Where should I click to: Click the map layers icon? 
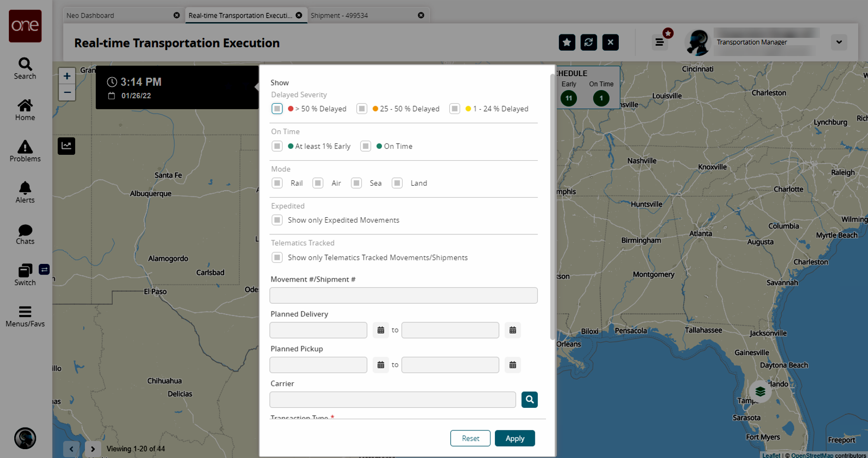click(760, 392)
